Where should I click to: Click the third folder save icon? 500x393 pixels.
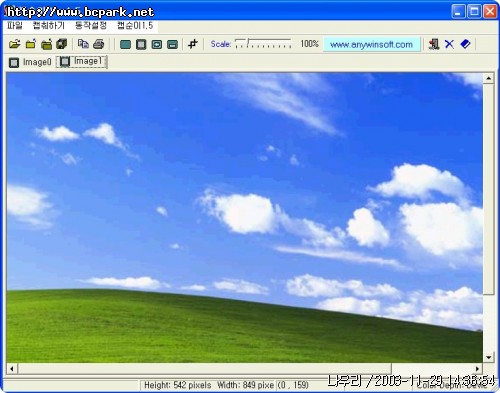coord(46,44)
